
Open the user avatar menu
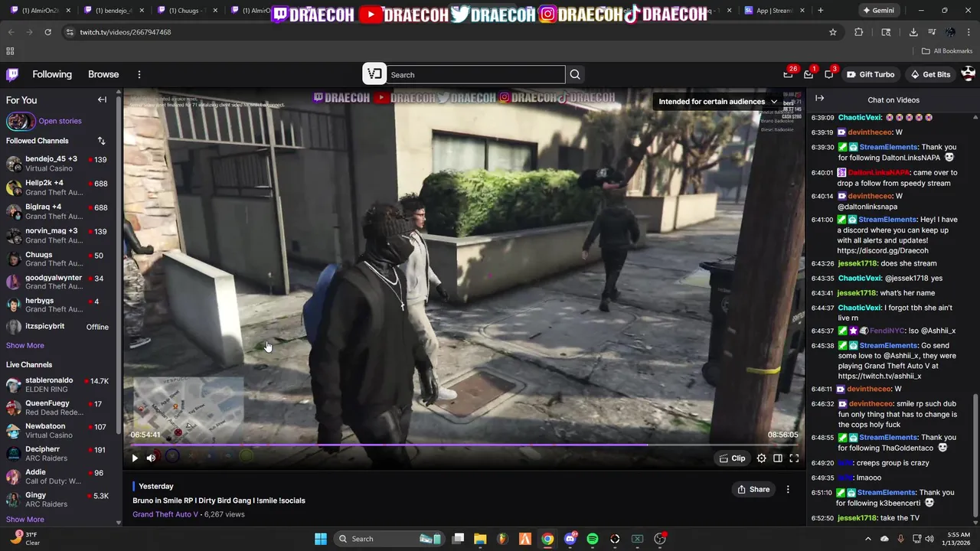click(x=968, y=74)
